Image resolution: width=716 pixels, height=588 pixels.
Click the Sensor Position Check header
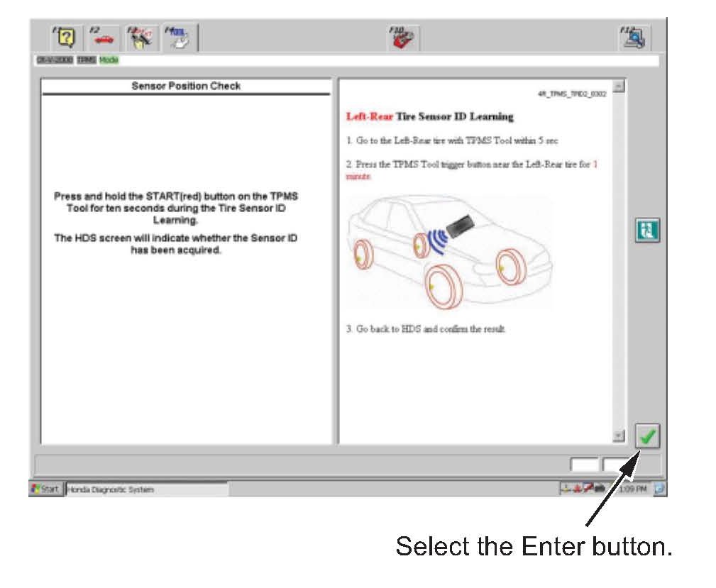pos(186,86)
